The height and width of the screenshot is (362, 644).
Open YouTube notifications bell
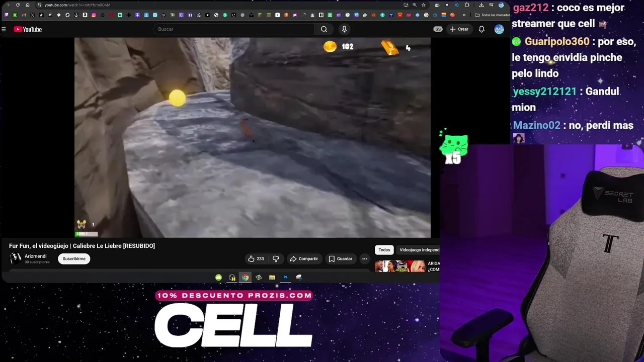pos(481,29)
